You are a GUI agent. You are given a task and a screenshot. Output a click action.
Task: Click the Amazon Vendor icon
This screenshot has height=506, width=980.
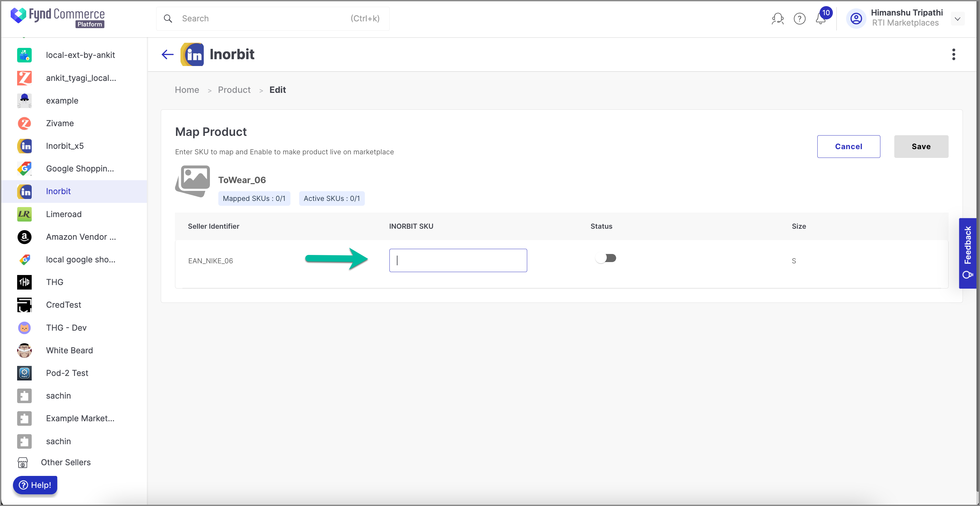24,237
